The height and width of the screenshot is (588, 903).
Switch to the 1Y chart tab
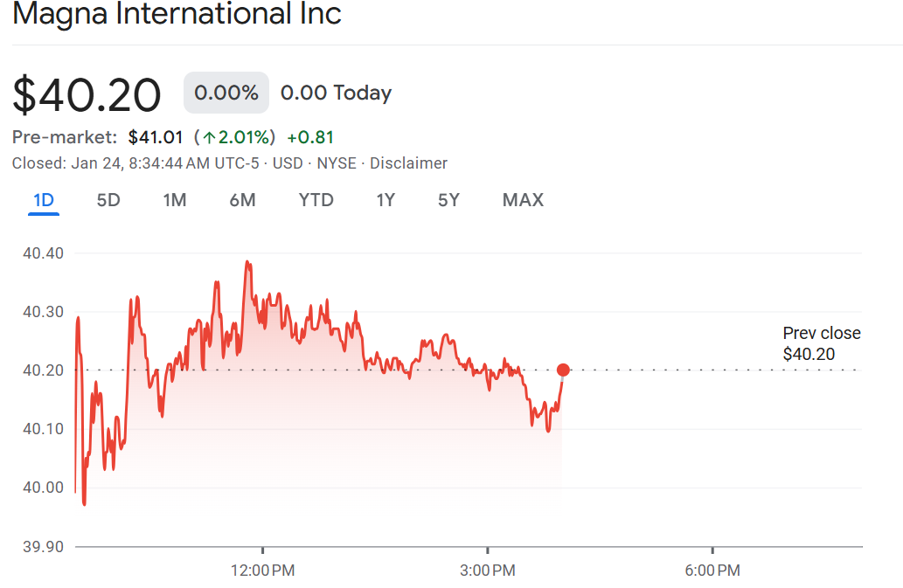(x=386, y=200)
